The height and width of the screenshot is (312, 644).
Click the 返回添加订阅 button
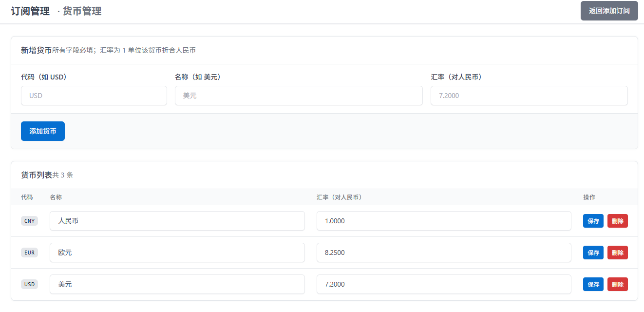point(609,11)
